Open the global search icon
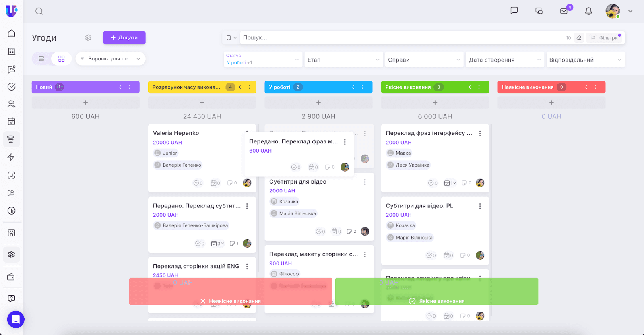The width and height of the screenshot is (644, 335). pos(39,11)
